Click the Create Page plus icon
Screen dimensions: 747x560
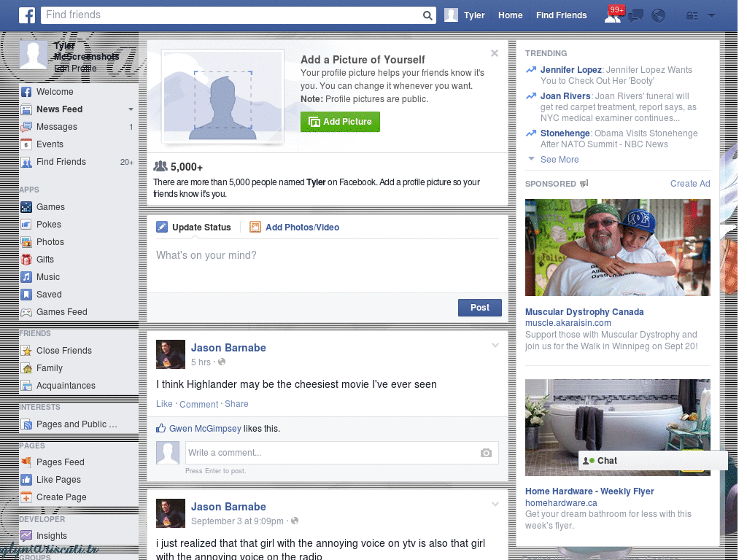point(26,497)
